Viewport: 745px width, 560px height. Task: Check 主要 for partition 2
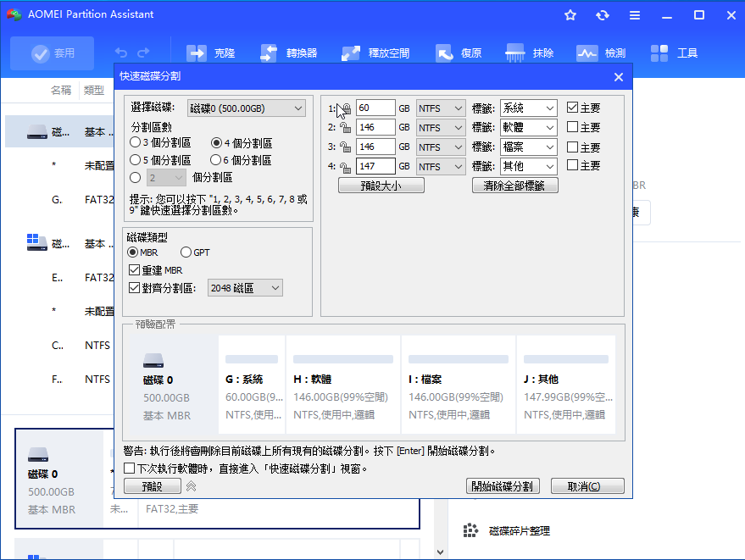(x=572, y=127)
